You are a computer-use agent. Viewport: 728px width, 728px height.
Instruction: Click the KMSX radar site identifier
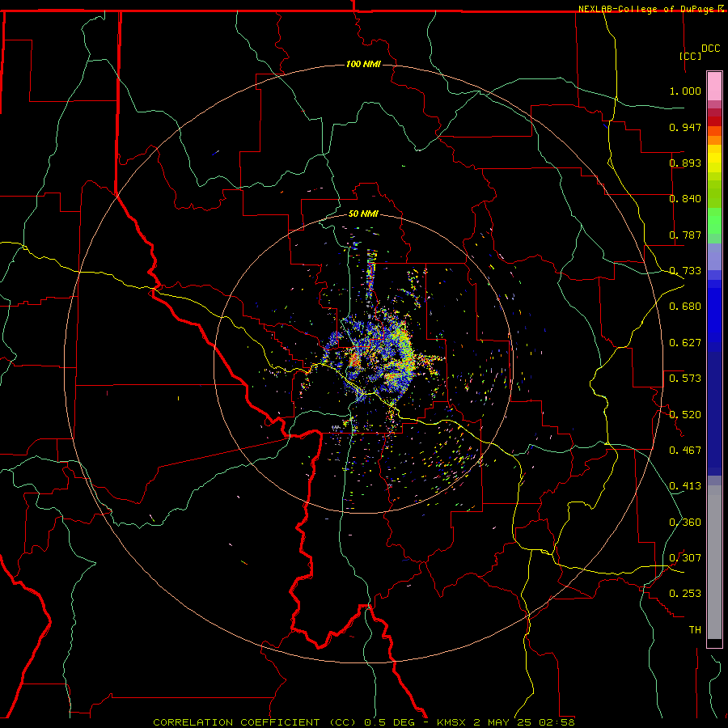click(451, 722)
